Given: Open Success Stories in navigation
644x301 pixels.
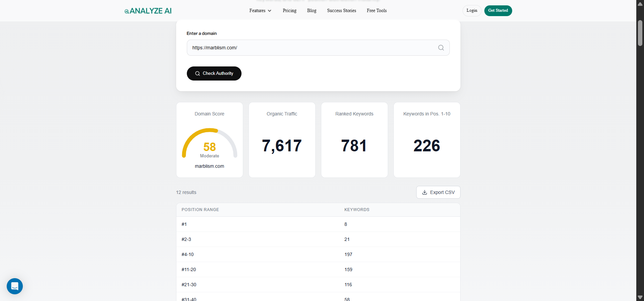Looking at the screenshot, I should click(x=341, y=11).
